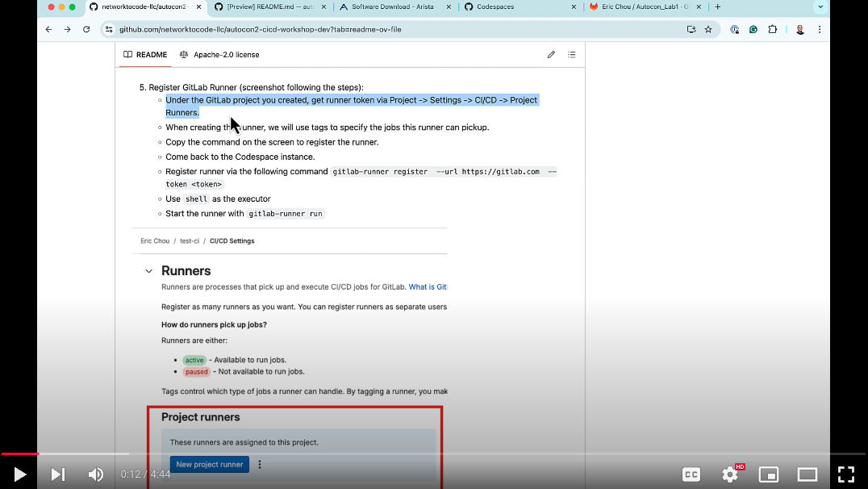Click 'Come back to the Codespace instance' line
Image resolution: width=868 pixels, height=489 pixels.
click(240, 157)
